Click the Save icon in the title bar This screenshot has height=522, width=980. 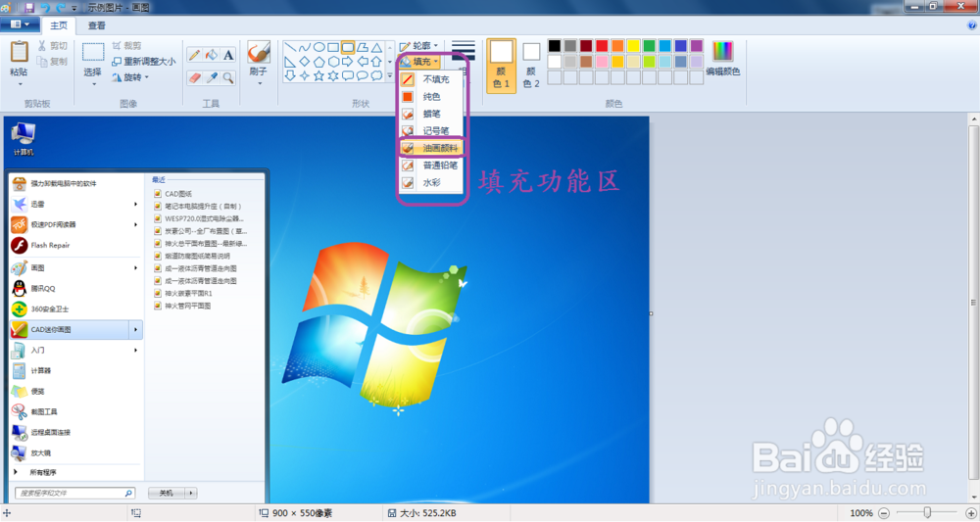coord(28,8)
